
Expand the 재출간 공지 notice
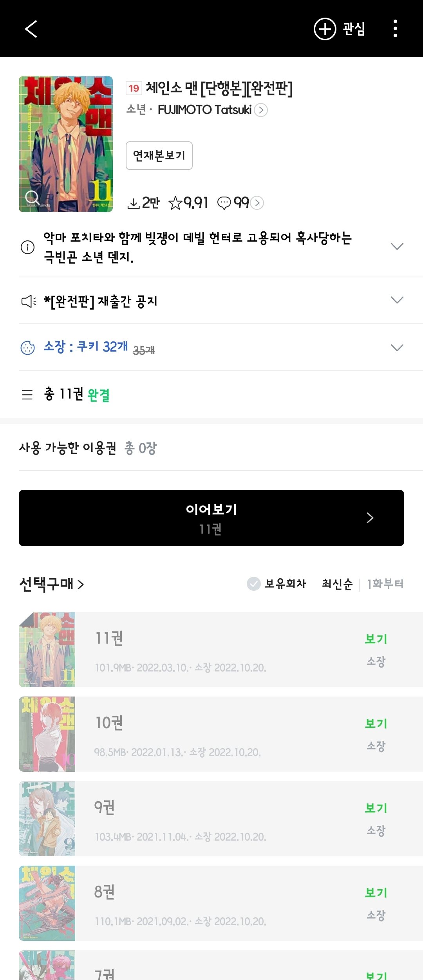[397, 300]
